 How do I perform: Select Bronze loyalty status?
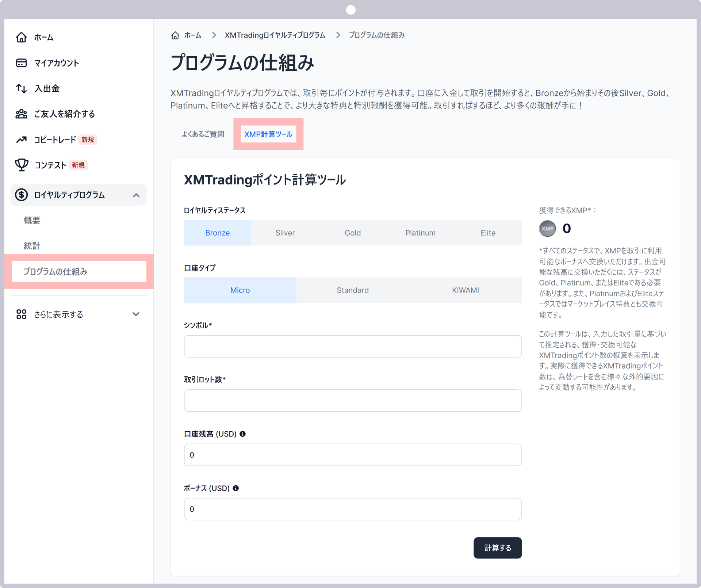click(x=218, y=233)
